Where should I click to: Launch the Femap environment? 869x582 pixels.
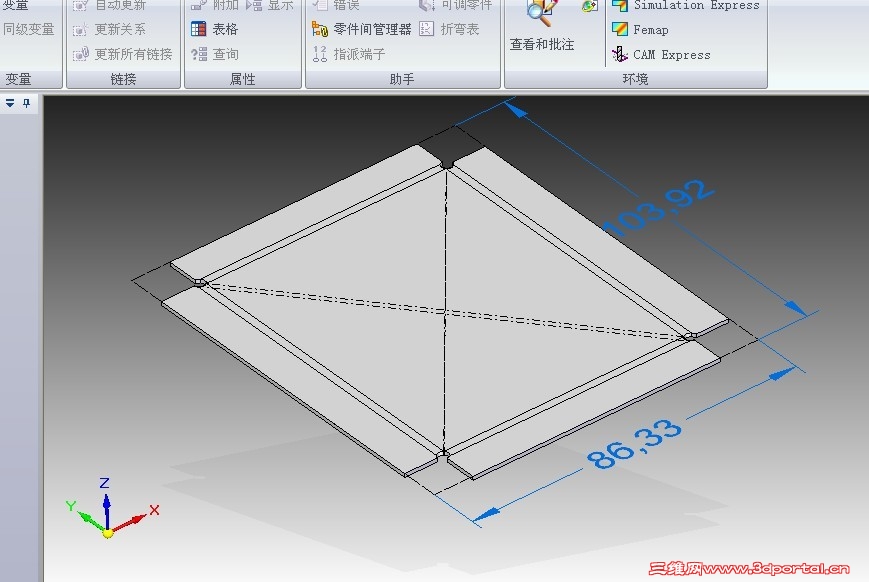[x=640, y=29]
